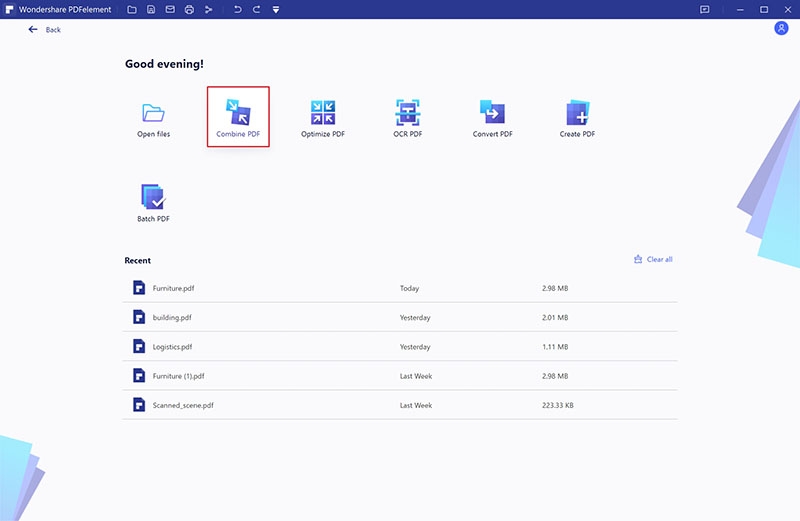This screenshot has width=800, height=521.
Task: Open the Batch PDF tool
Action: tap(153, 201)
